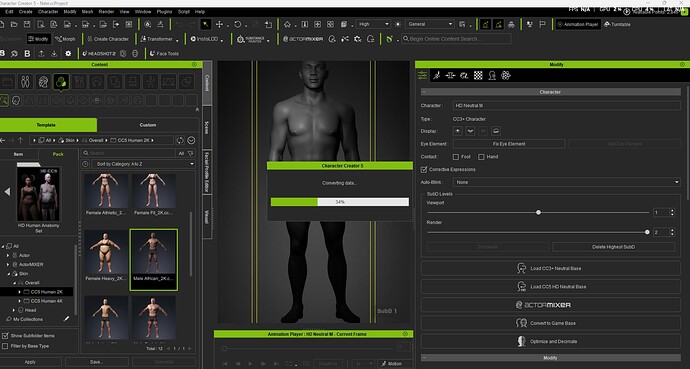
Task: Click Optimize and Decimate button
Action: point(551,341)
